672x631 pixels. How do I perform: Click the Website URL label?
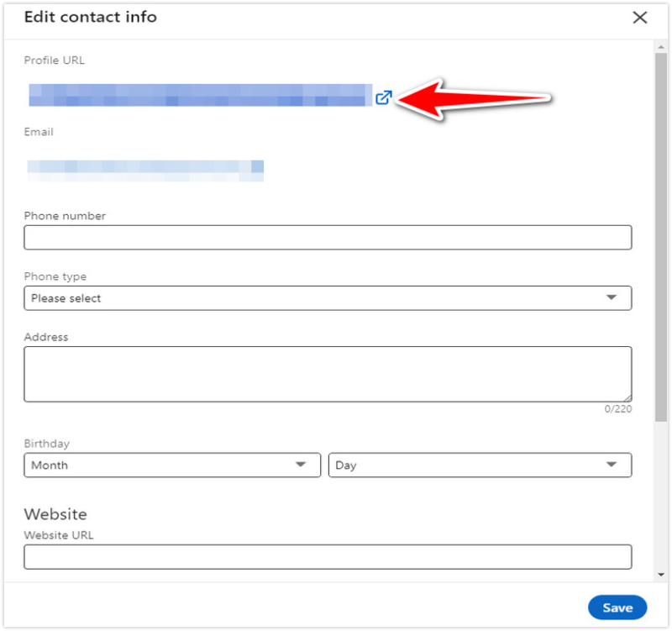coord(59,535)
